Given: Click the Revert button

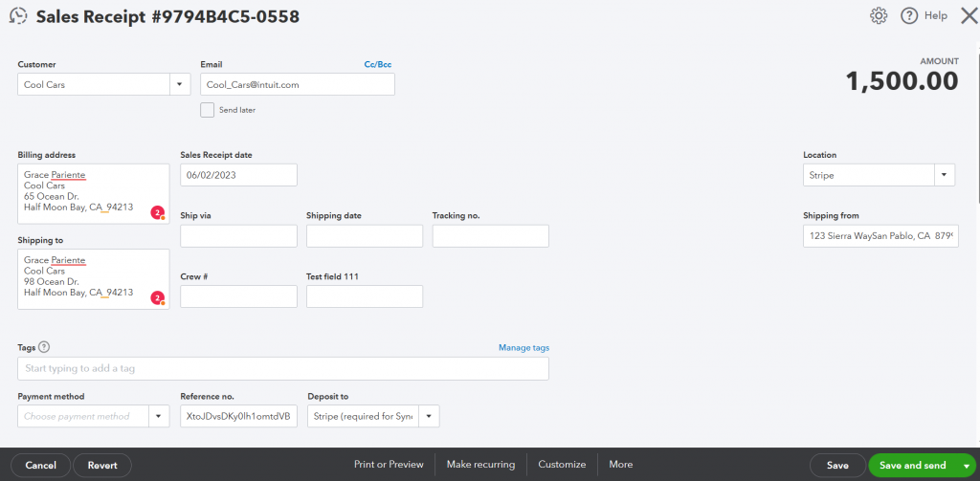Looking at the screenshot, I should (102, 466).
